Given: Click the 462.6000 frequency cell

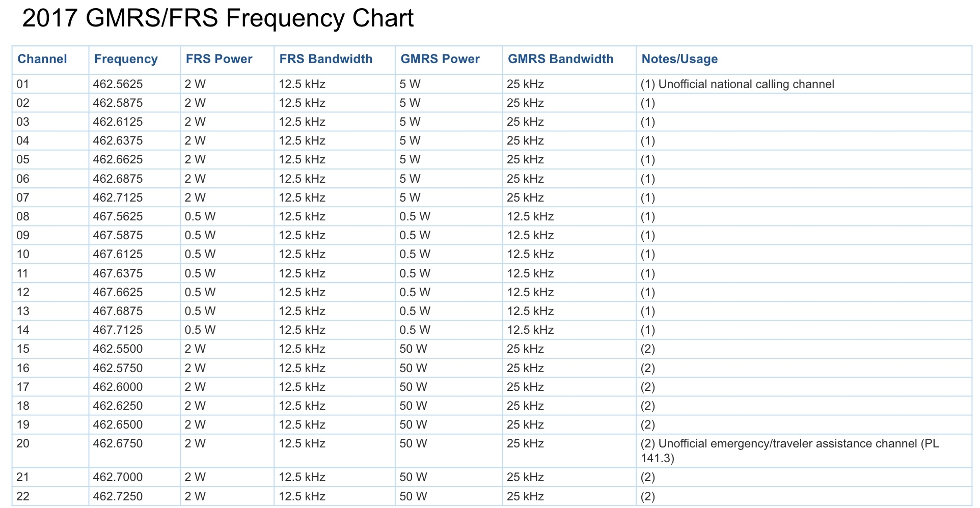Looking at the screenshot, I should pyautogui.click(x=118, y=387).
